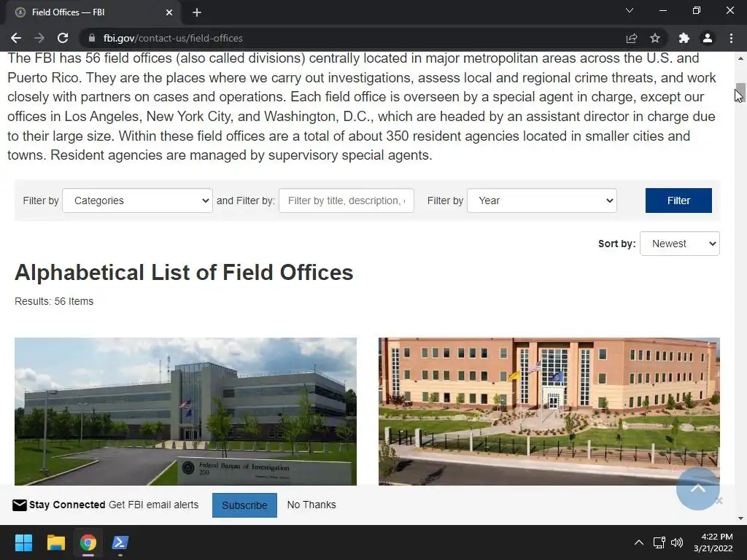Click the envelope icon in Stay Connected

(x=20, y=505)
